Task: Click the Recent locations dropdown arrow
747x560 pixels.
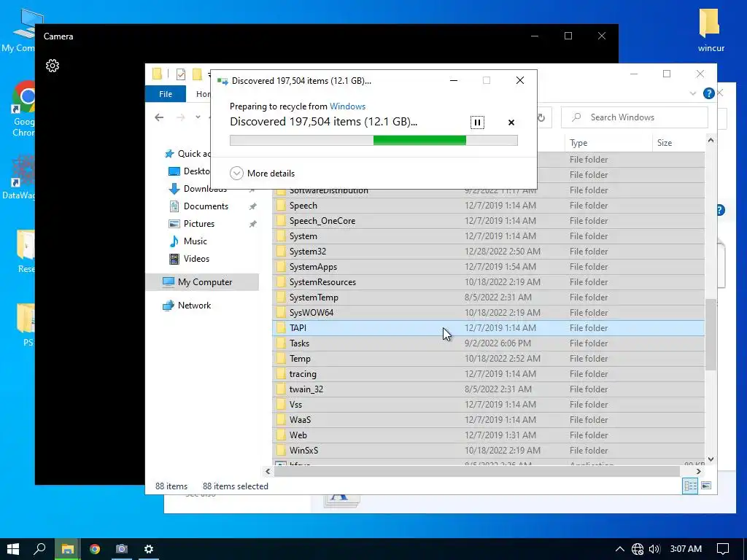Action: click(x=198, y=117)
